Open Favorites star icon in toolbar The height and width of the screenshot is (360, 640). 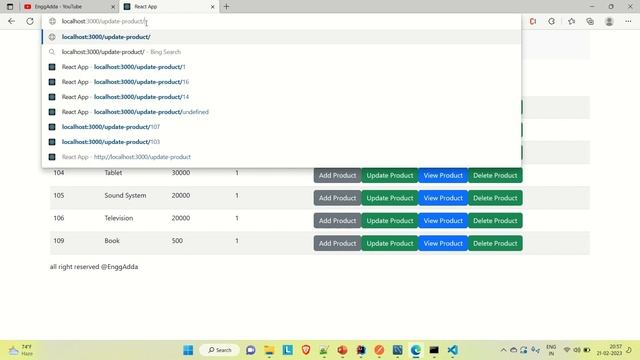pyautogui.click(x=571, y=21)
